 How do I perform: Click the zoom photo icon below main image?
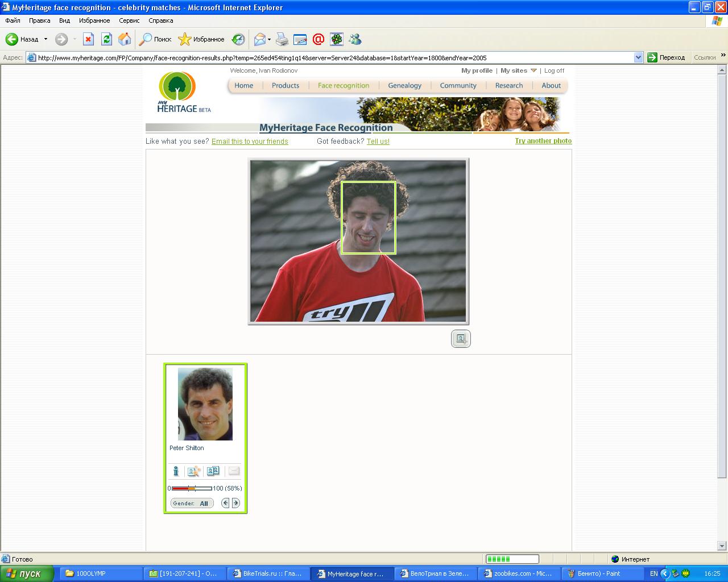coord(461,339)
